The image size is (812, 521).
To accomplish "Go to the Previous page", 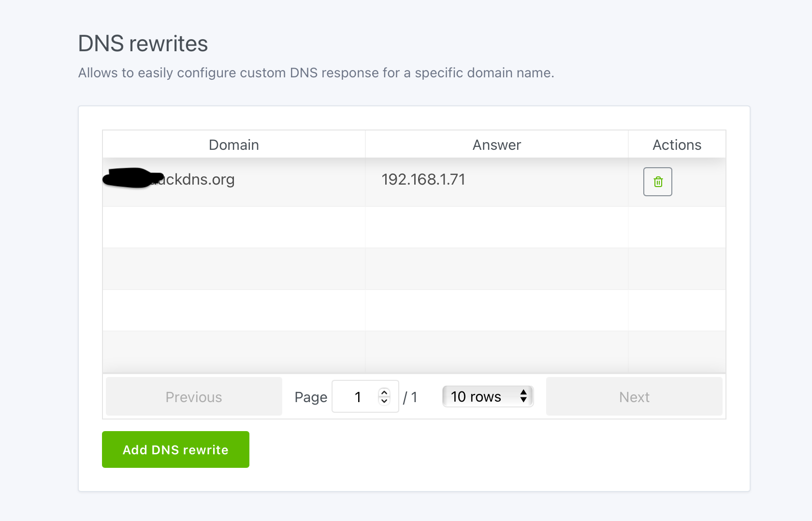I will click(194, 396).
